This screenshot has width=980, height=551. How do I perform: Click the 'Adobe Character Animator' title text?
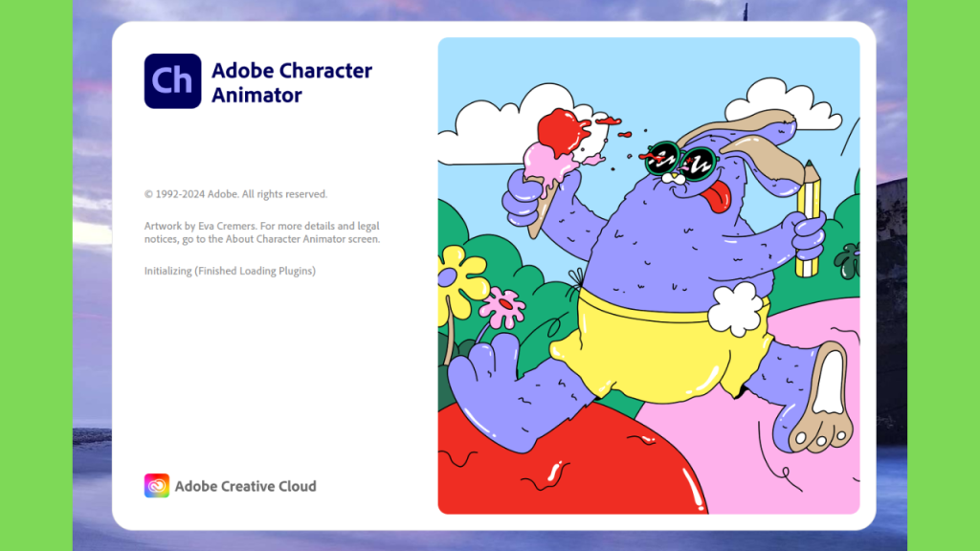point(292,82)
